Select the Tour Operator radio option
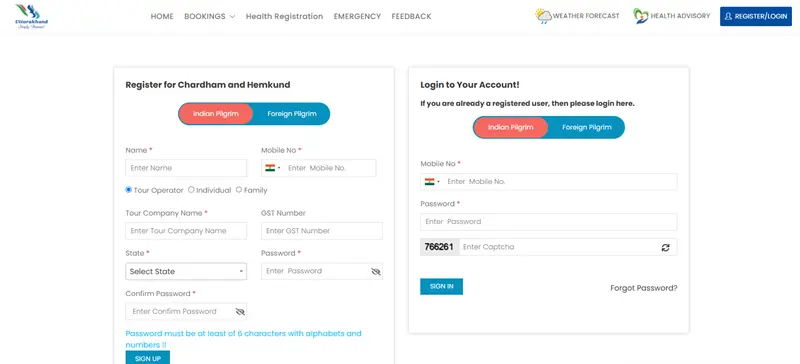The image size is (800, 364). [129, 189]
